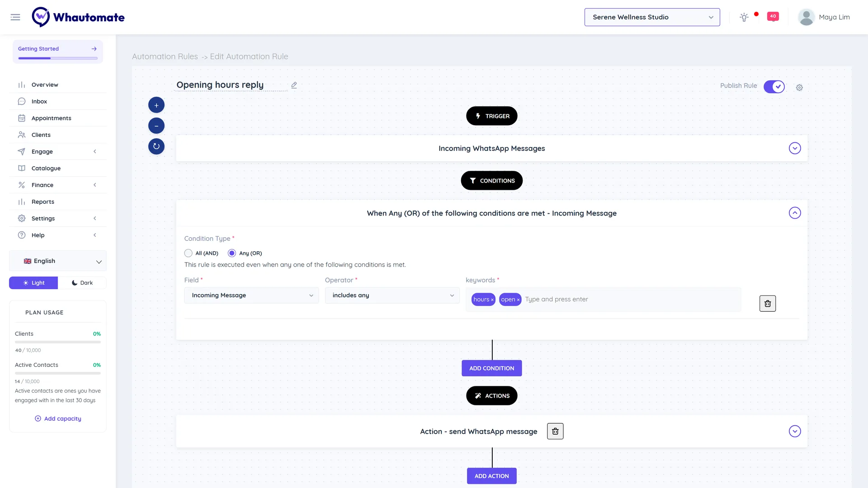Switch to Dark theme
This screenshot has height=488, width=868.
(x=82, y=283)
